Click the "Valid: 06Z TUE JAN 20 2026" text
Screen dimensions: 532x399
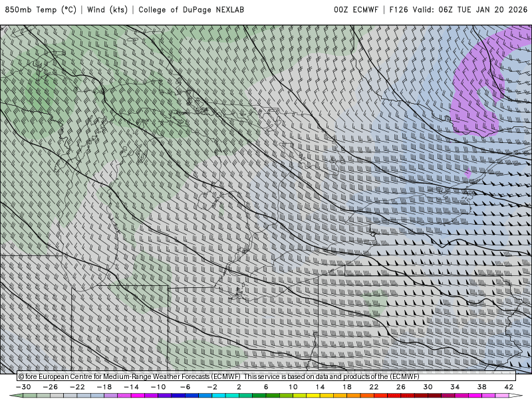pos(470,10)
